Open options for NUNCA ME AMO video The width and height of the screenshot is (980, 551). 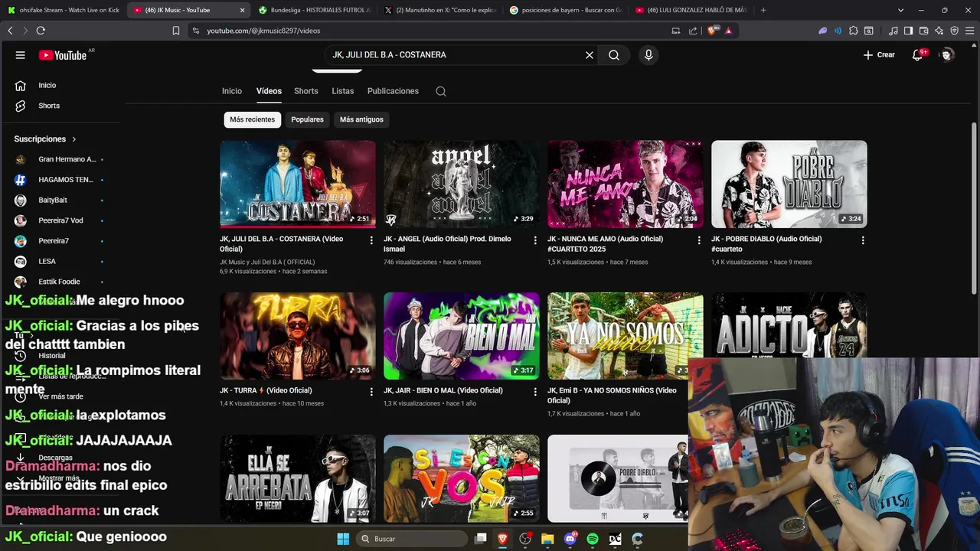click(x=699, y=240)
